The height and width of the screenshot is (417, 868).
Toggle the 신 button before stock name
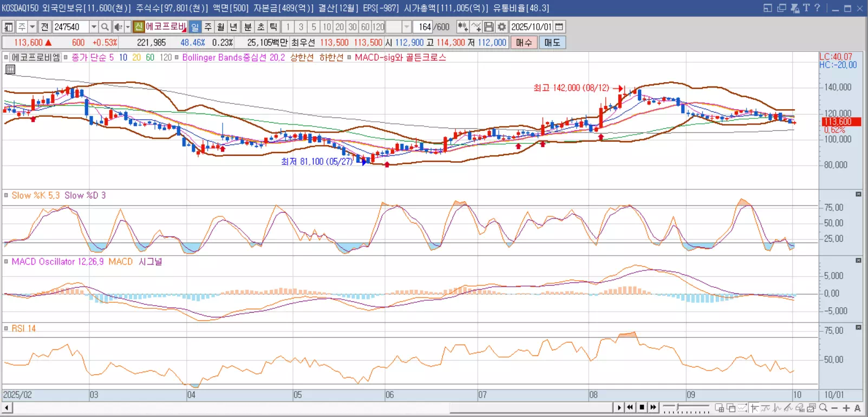tap(139, 27)
